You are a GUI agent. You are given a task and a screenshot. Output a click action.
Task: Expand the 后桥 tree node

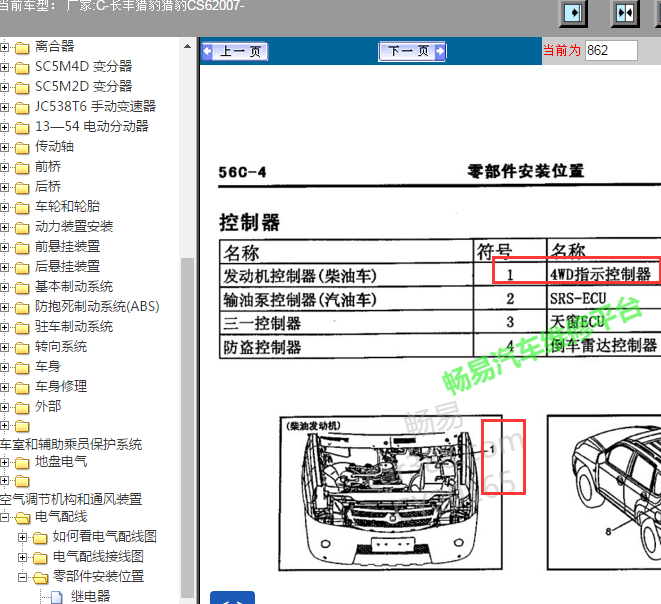click(4, 188)
